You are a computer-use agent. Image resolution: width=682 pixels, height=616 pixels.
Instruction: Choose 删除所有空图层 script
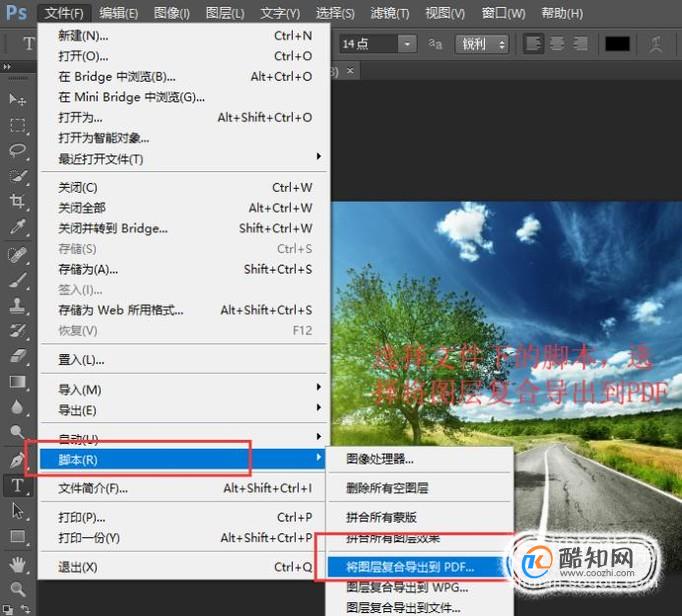(x=420, y=488)
